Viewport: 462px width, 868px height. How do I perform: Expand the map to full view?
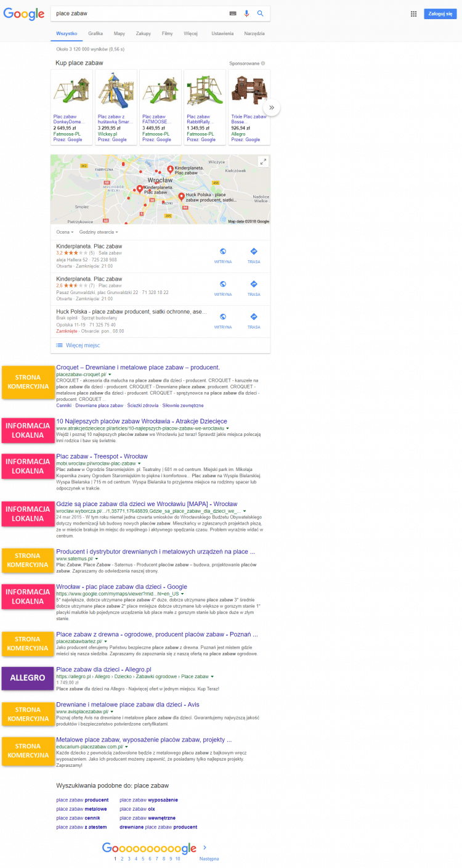click(x=263, y=162)
